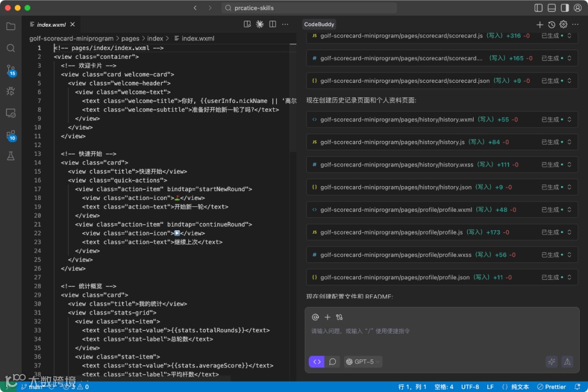Open the account profile icon in title bar
Viewport: 588px width, 392px height.
pos(578,8)
